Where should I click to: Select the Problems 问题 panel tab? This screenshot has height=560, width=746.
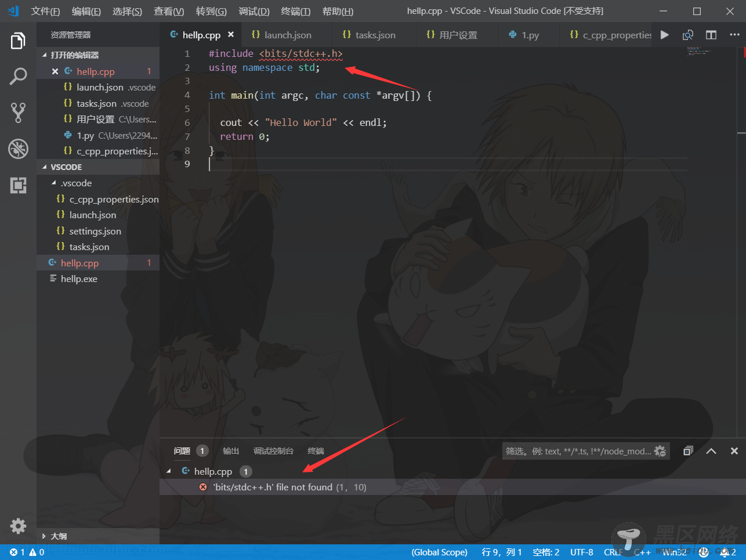(182, 451)
